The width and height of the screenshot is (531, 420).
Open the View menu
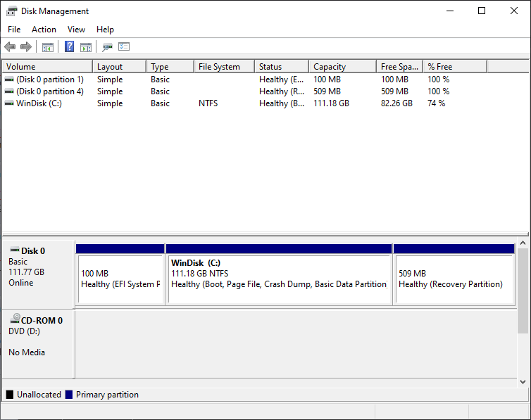pos(76,30)
